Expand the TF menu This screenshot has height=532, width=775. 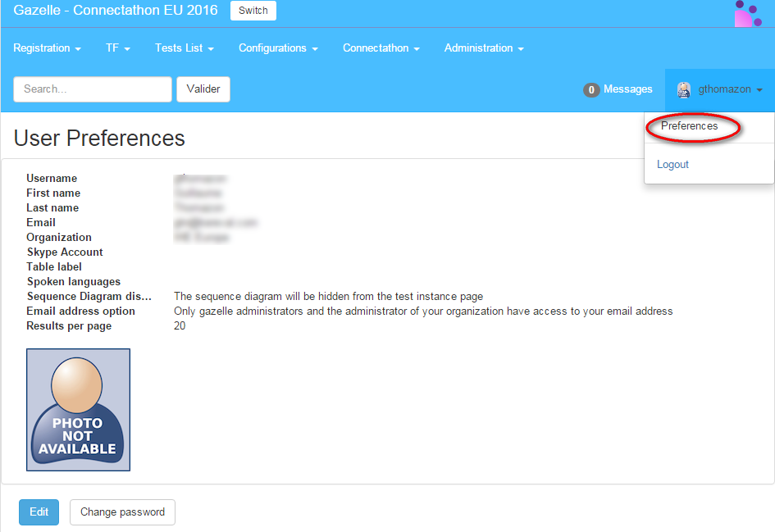point(118,48)
